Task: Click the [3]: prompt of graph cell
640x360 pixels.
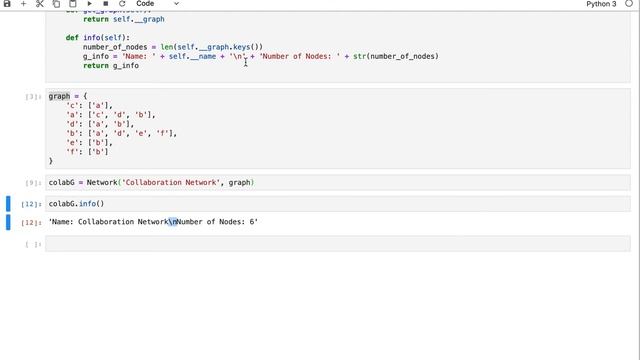Action: click(x=33, y=97)
